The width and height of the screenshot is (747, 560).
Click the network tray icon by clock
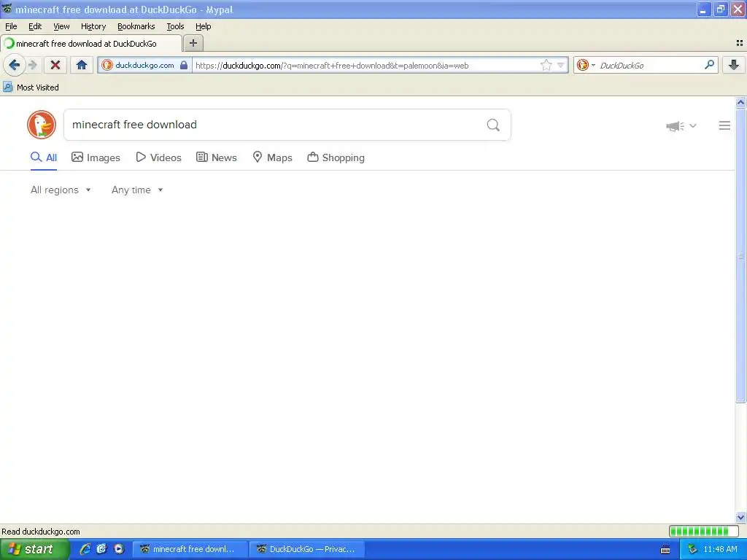(692, 549)
